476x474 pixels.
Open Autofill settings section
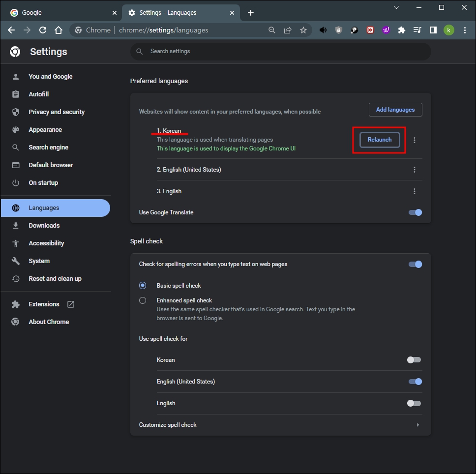click(x=38, y=94)
